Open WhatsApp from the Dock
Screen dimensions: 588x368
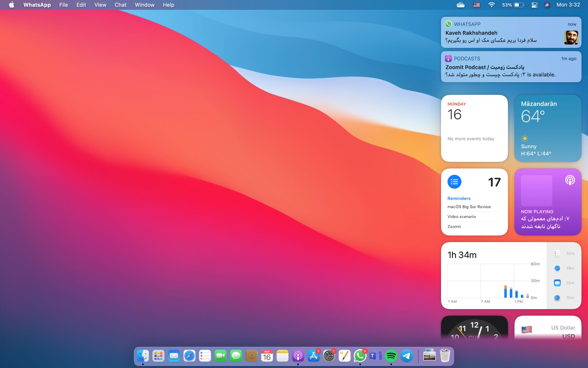tap(360, 356)
